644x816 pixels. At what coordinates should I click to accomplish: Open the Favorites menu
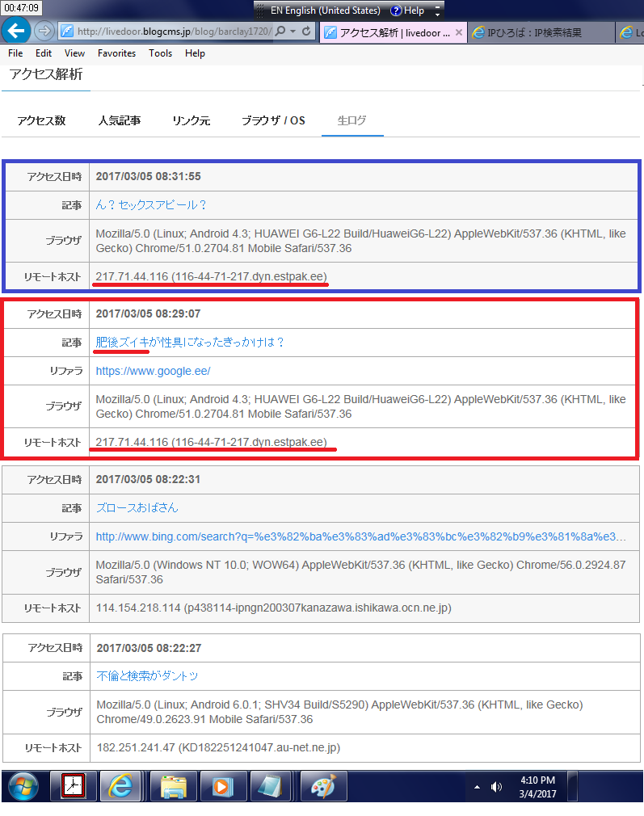point(116,53)
